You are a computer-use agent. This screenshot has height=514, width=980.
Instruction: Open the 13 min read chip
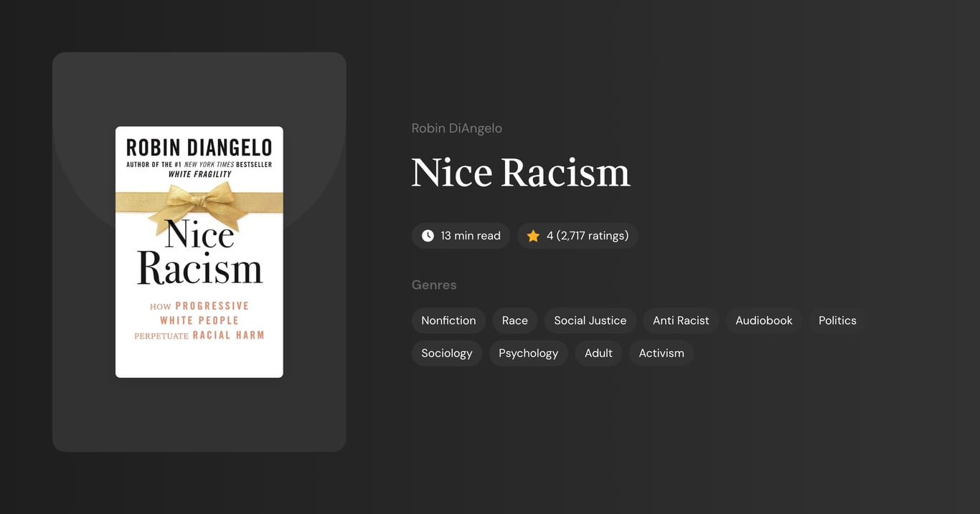click(x=461, y=235)
